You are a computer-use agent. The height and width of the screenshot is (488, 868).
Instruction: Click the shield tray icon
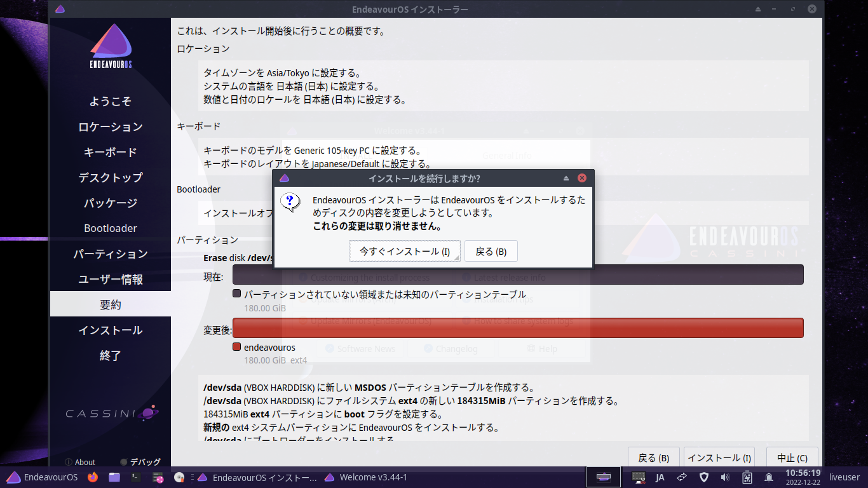coord(704,477)
